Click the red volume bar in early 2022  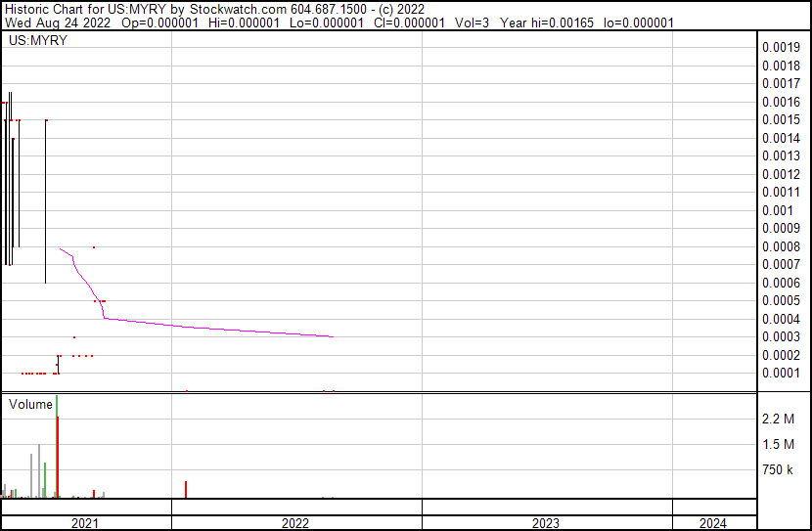[186, 489]
